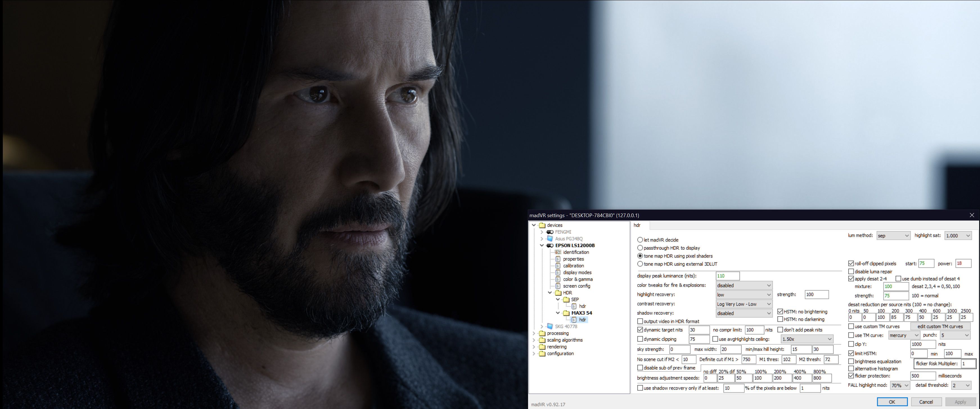This screenshot has width=980, height=409.
Task: Click the devices folder icon
Action: tap(542, 225)
